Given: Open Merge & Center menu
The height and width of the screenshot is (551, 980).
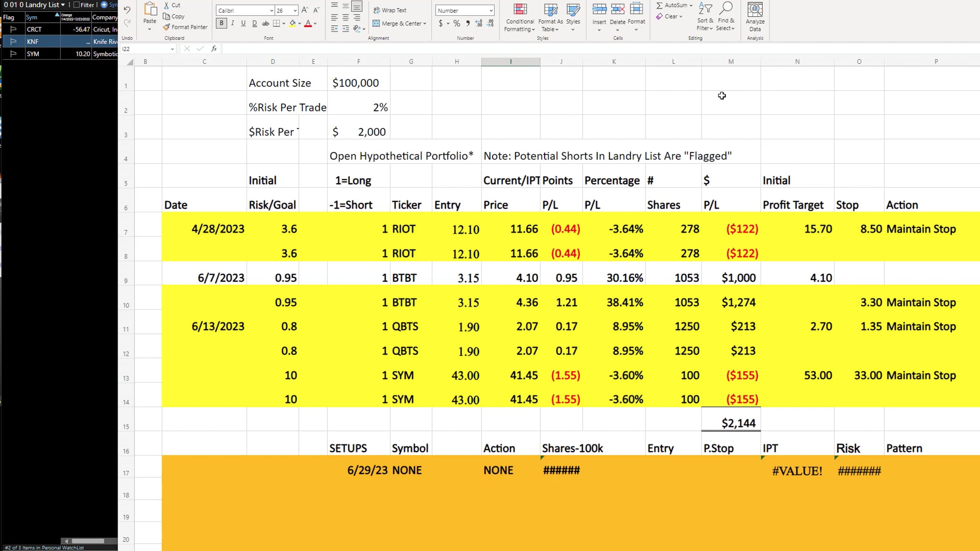Looking at the screenshot, I should point(399,23).
